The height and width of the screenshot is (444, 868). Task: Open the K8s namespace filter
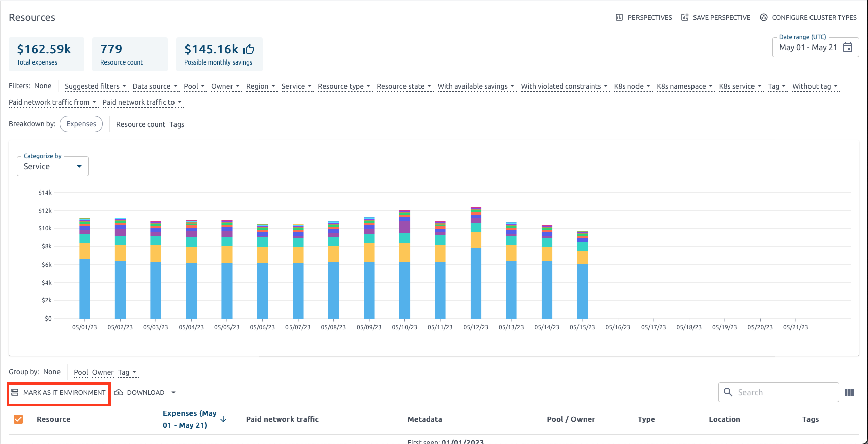click(685, 86)
